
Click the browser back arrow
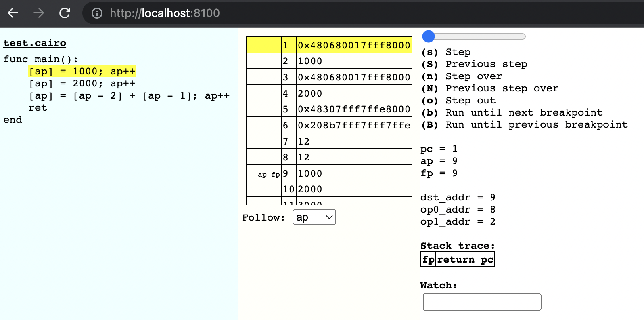[13, 13]
